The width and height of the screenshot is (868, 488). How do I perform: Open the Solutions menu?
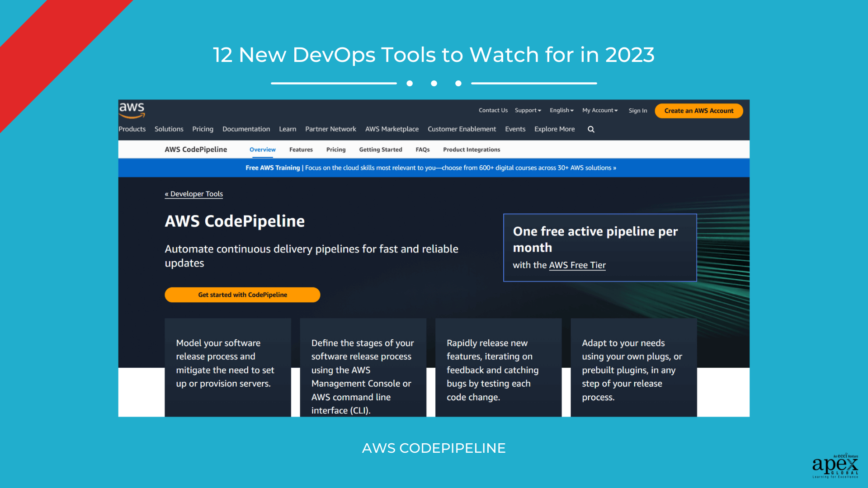(169, 129)
